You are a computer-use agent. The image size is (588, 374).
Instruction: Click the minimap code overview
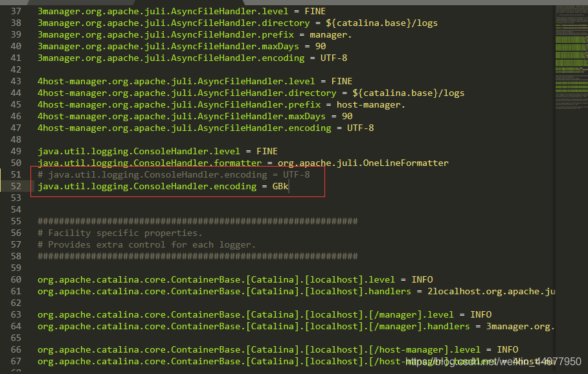(x=572, y=56)
